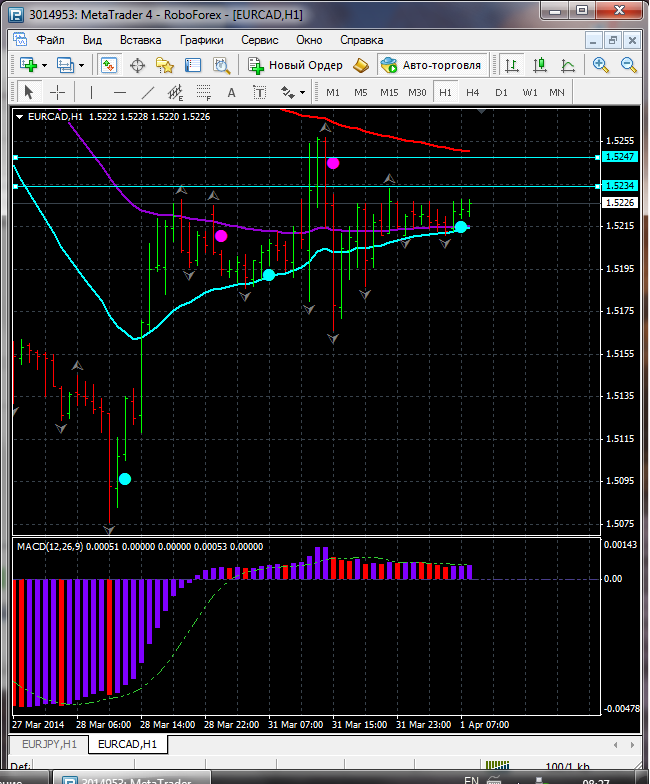Switch chart to candlesticks mode
The height and width of the screenshot is (784, 650).
click(x=540, y=65)
